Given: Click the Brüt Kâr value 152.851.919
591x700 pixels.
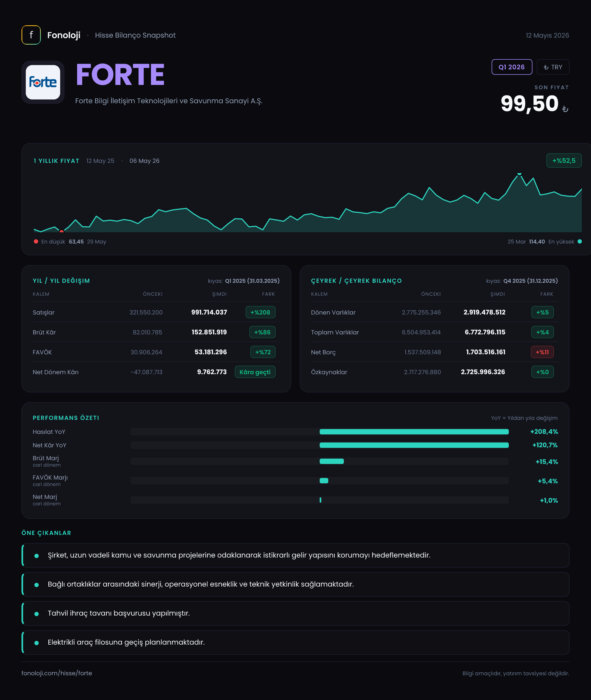Looking at the screenshot, I should tap(209, 332).
